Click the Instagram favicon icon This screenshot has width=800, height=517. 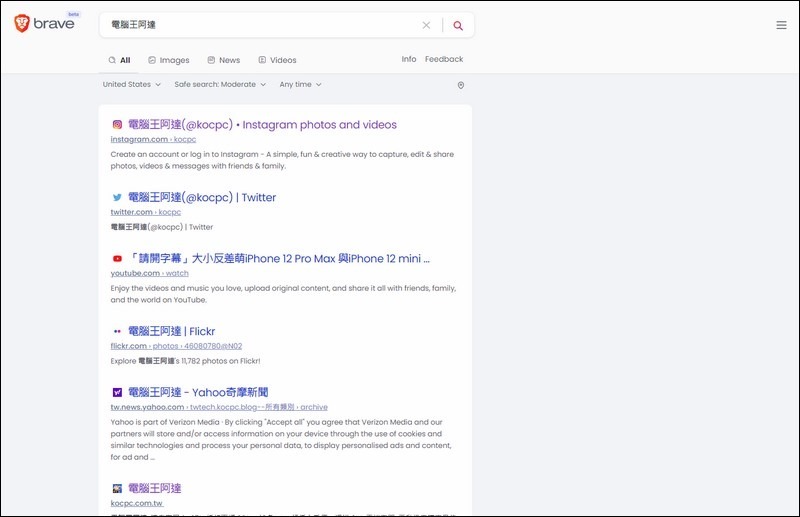point(117,125)
